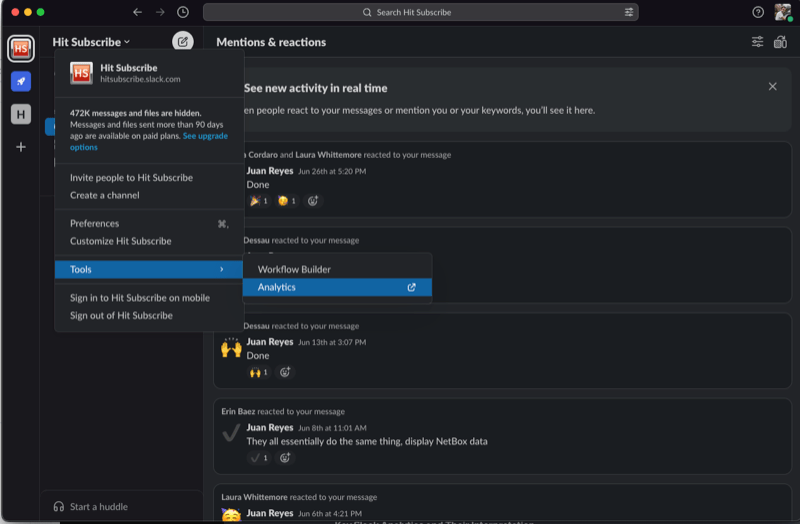Click party popper reaction on Jun 26th message

259,201
